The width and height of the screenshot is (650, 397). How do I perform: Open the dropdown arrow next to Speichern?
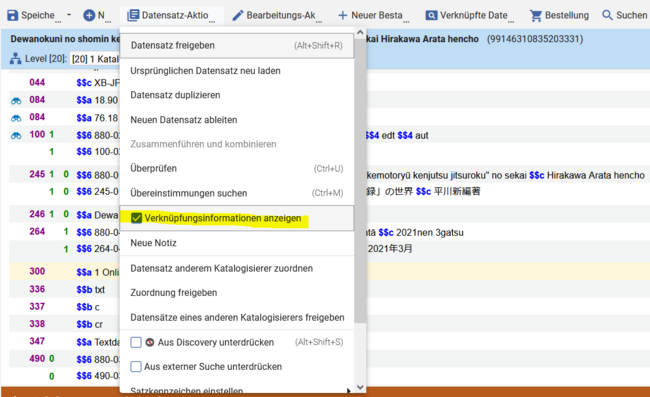pos(69,15)
